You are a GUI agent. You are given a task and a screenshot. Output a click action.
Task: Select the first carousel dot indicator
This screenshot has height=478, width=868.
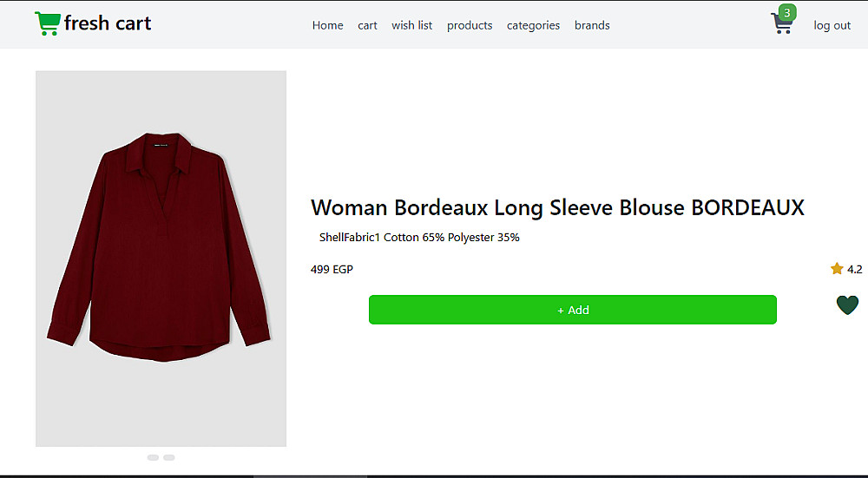click(x=153, y=457)
